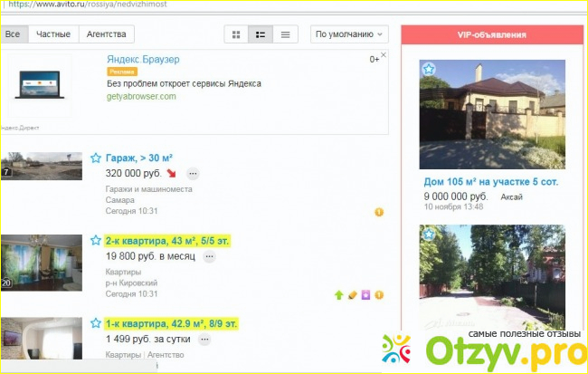The height and width of the screenshot is (374, 588).
Task: Show all listings with Все tab
Action: click(13, 34)
